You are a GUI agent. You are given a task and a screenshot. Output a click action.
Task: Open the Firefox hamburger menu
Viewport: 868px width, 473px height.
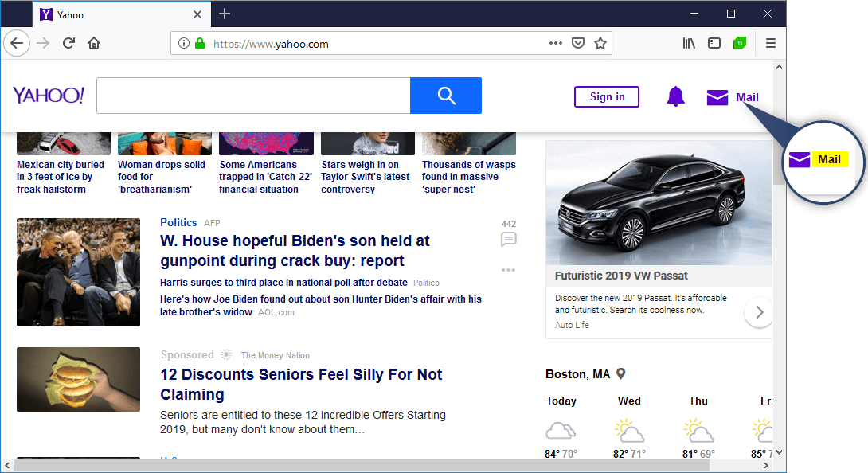771,43
